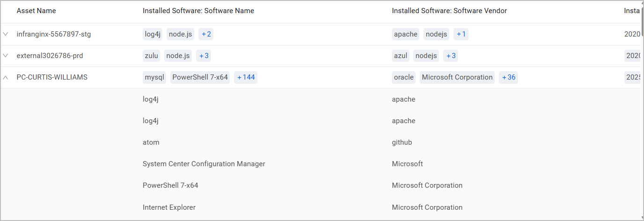
Task: Click node.js tag in infranginx row
Action: (180, 34)
